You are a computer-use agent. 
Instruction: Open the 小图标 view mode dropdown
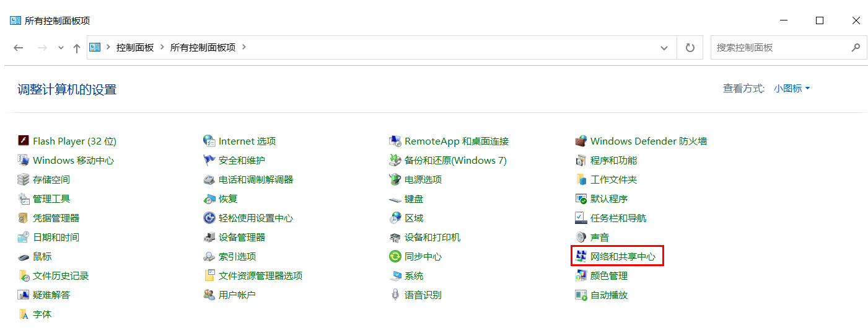(x=792, y=89)
